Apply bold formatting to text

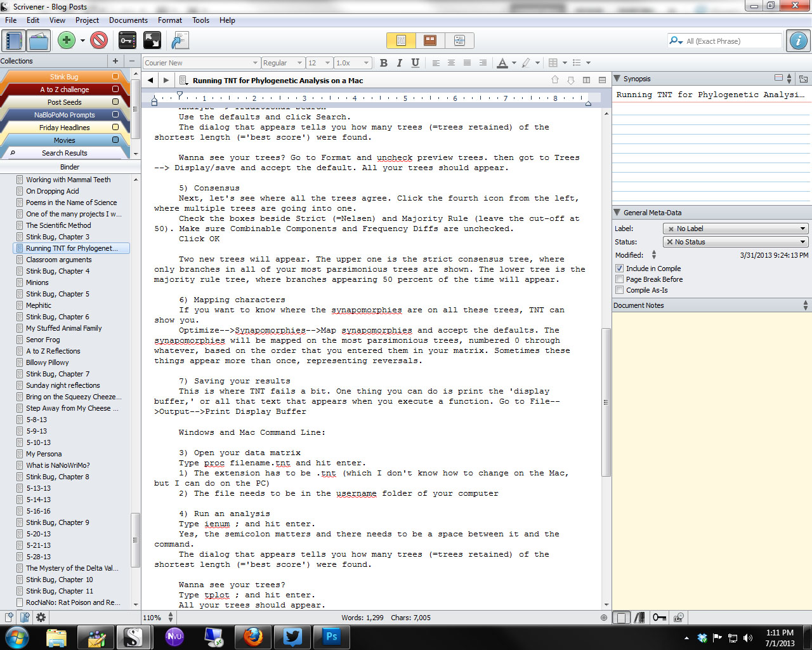click(x=383, y=63)
